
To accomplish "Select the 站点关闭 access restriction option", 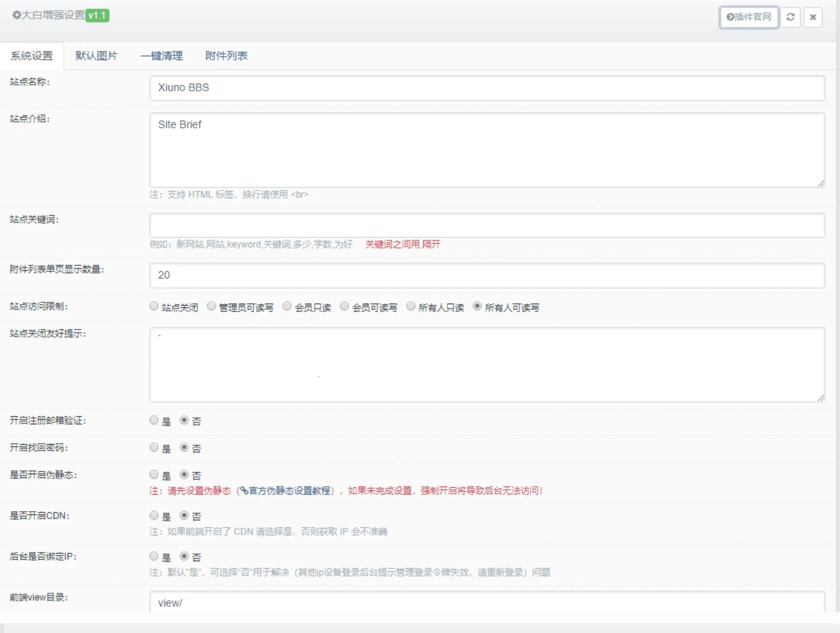I will [x=154, y=306].
